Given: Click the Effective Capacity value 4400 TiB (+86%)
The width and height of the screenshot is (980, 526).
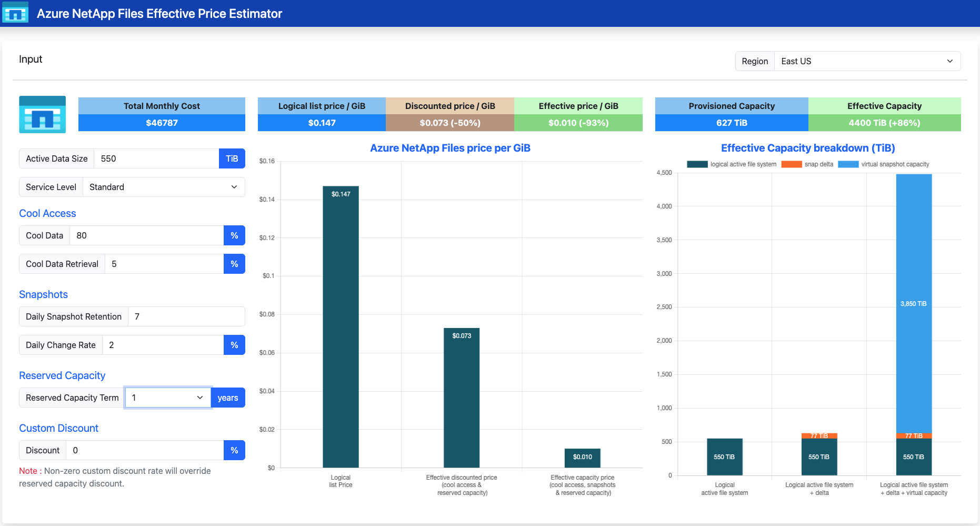Looking at the screenshot, I should pos(885,123).
